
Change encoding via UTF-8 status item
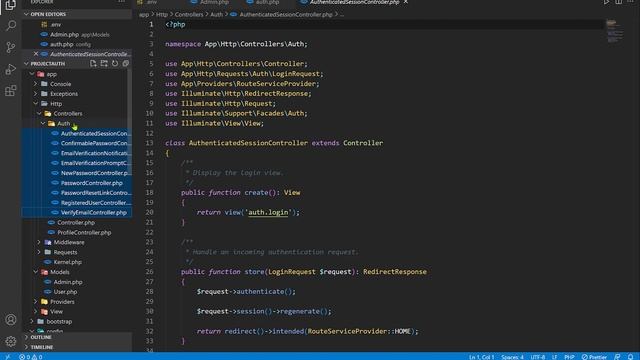coord(538,357)
